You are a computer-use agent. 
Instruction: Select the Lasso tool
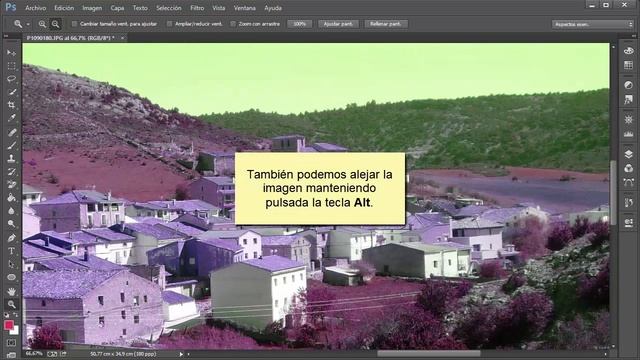pos(11,79)
